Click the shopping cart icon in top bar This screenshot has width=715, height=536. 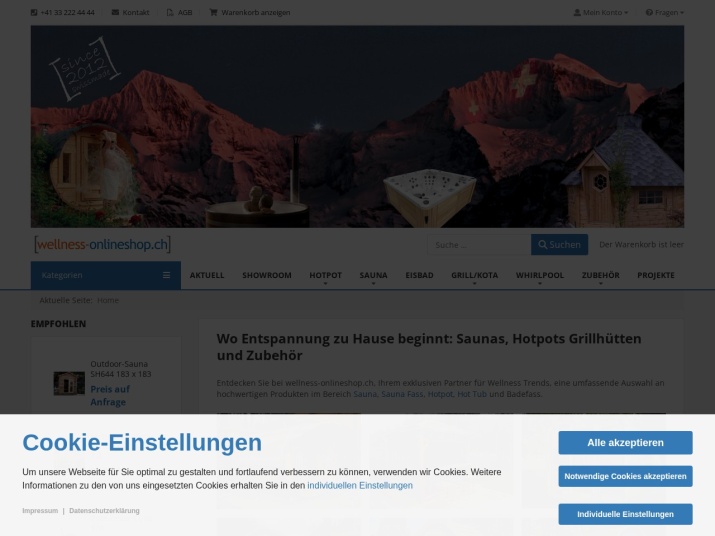click(x=213, y=12)
